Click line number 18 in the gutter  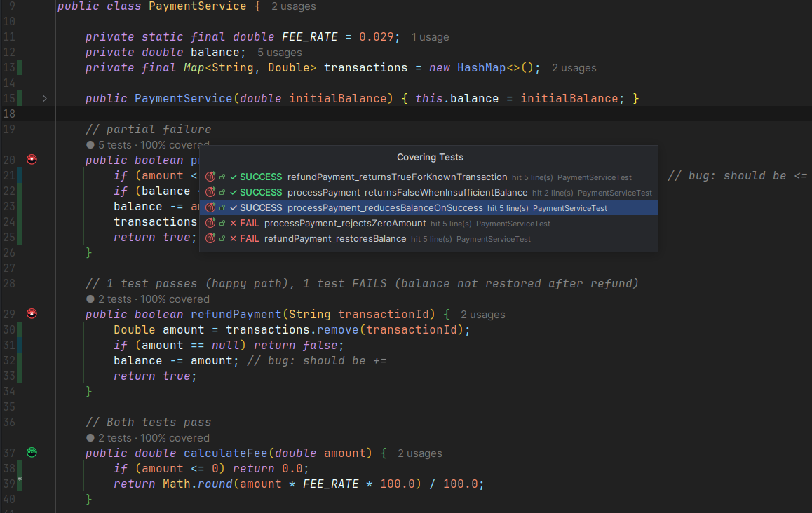pos(9,114)
